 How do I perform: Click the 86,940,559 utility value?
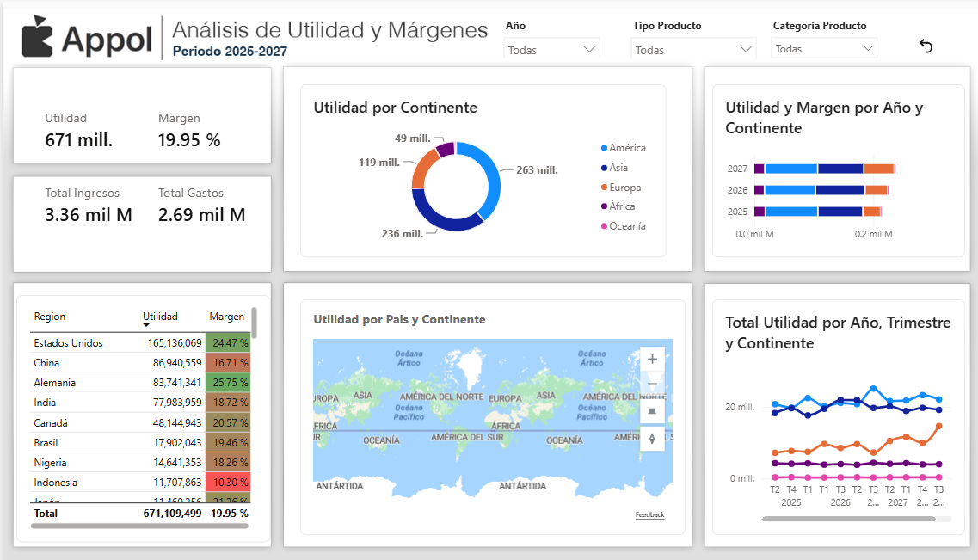point(177,363)
